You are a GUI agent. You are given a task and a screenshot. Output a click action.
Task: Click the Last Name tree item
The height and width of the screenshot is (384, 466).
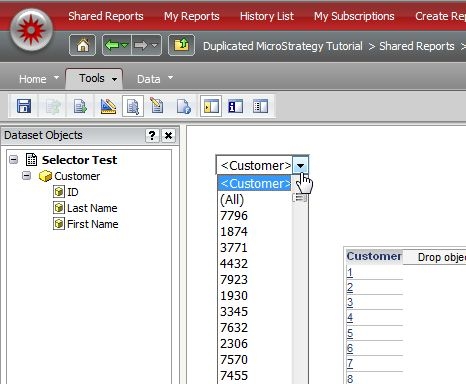92,208
